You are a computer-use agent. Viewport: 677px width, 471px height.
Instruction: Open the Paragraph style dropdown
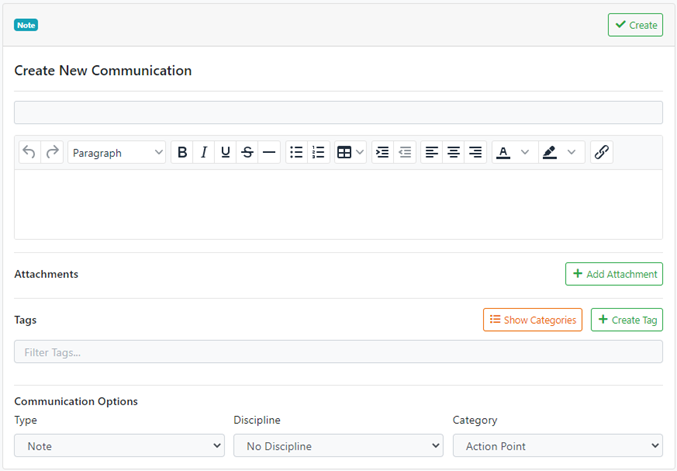tap(117, 153)
